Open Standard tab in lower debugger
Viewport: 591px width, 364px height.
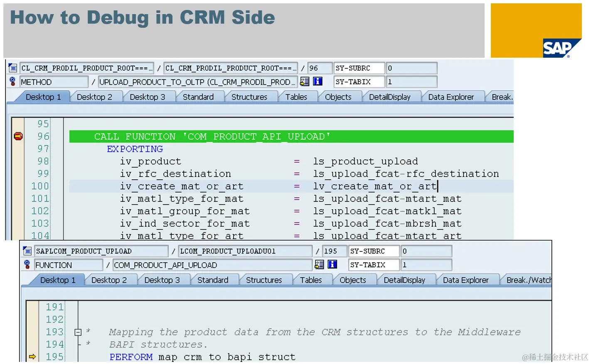[213, 280]
